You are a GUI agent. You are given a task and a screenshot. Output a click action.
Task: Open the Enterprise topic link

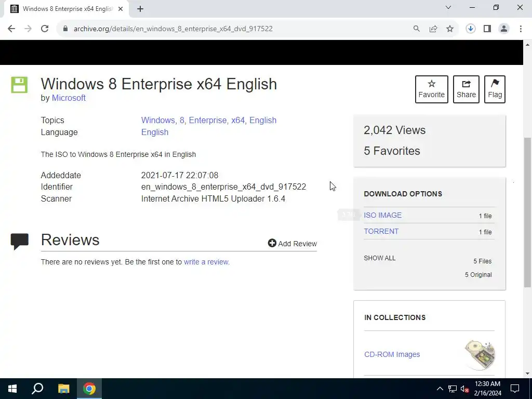pos(208,120)
